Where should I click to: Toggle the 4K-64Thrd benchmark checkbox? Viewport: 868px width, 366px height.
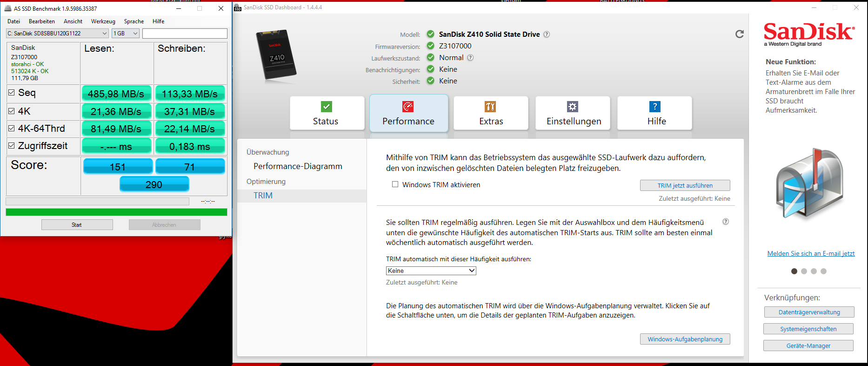pyautogui.click(x=12, y=128)
